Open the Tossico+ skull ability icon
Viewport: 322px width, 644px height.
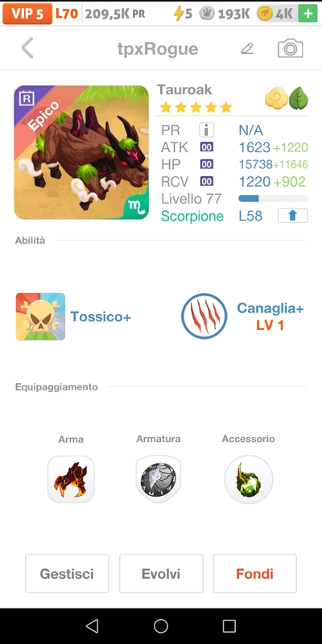click(40, 316)
